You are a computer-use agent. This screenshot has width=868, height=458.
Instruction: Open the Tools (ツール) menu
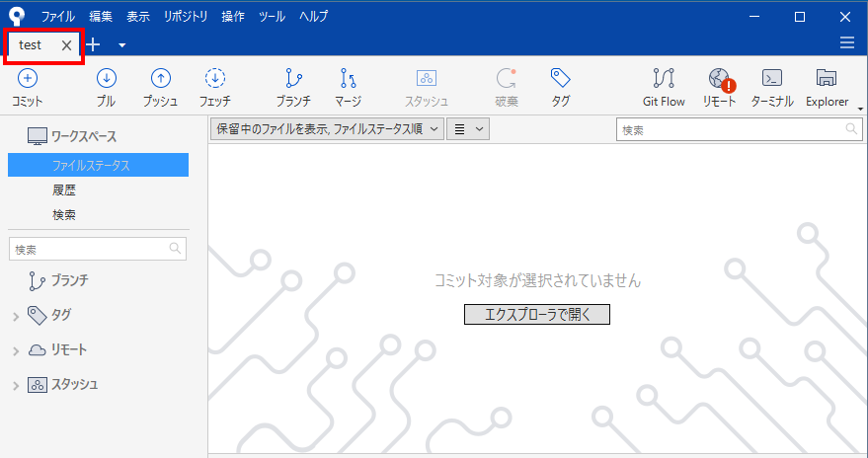[272, 17]
